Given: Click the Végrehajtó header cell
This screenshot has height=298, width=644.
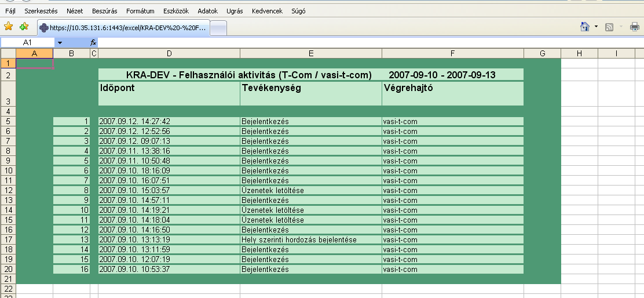Looking at the screenshot, I should [453, 94].
